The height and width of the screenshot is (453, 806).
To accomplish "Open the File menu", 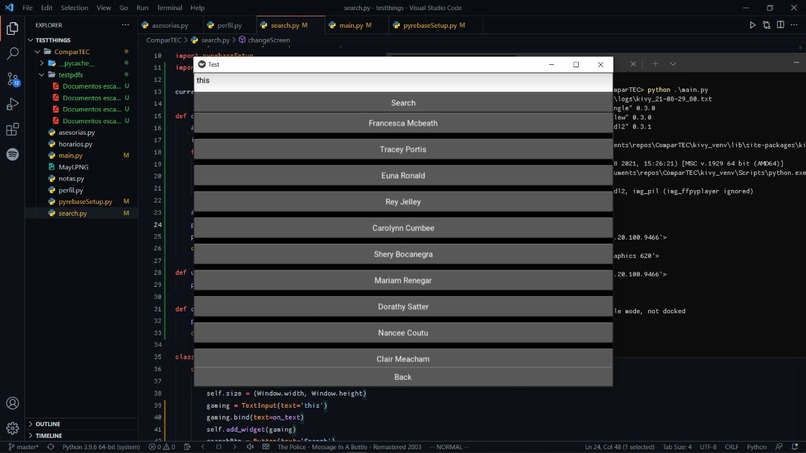I will click(27, 8).
